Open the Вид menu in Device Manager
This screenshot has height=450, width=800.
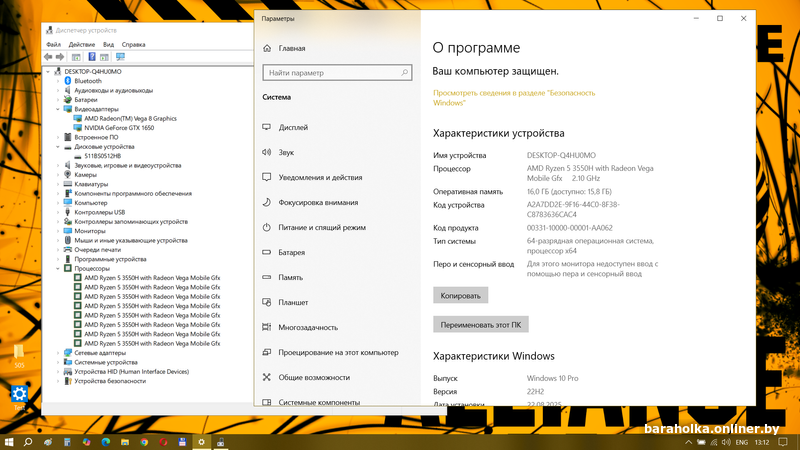point(108,44)
